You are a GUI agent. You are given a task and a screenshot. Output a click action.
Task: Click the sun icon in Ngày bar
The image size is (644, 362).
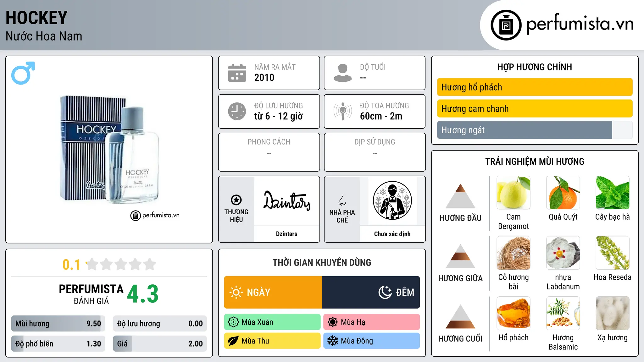click(x=236, y=292)
